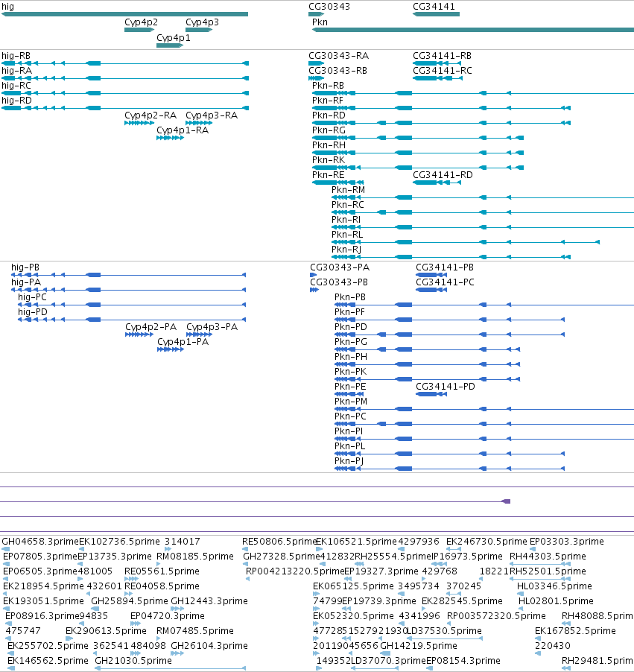Image resolution: width=634 pixels, height=672 pixels.
Task: Select the CG34141-PC protein label
Action: (446, 282)
